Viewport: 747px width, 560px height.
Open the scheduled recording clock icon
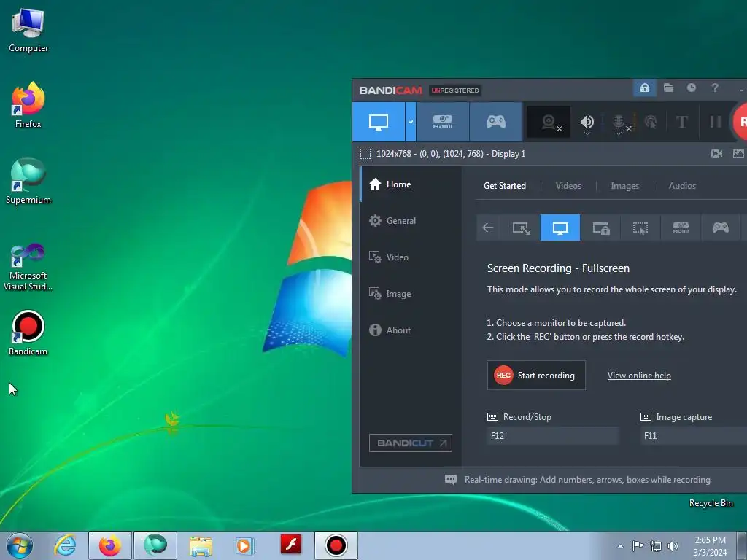[692, 87]
